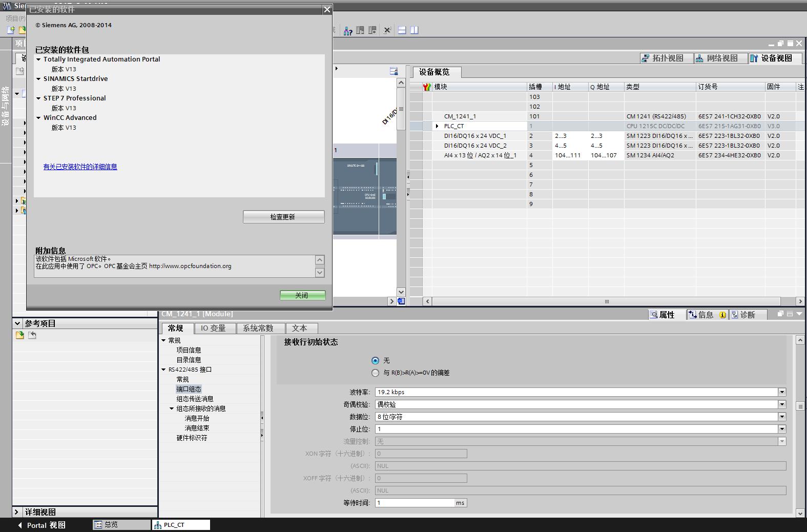
Task: Expand the PLC_CT row in device overview
Action: click(x=437, y=126)
